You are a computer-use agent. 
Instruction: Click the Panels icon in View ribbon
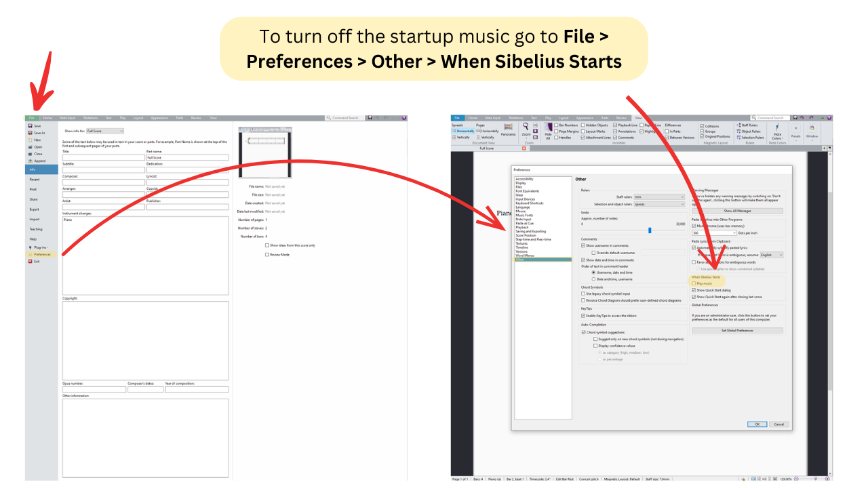[796, 128]
